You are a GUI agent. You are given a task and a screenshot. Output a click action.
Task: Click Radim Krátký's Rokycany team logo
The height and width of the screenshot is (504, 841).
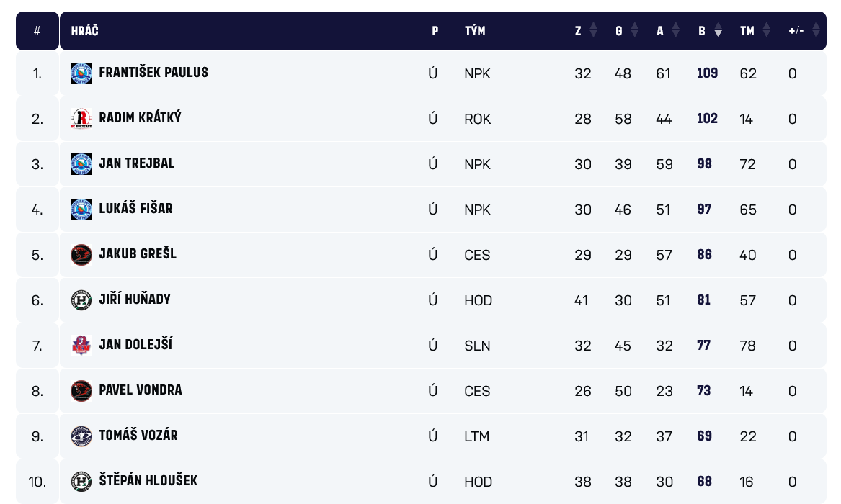tap(81, 119)
